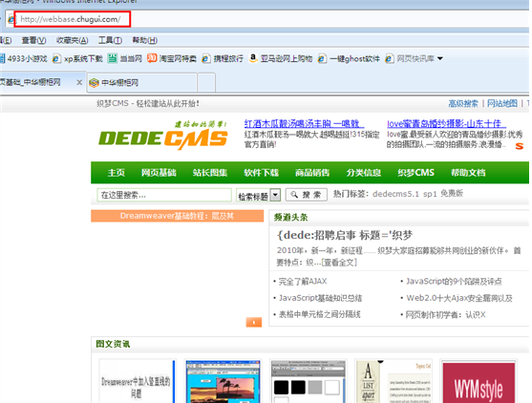Open article JavaScript的9个陷阱及评点

pos(454,282)
